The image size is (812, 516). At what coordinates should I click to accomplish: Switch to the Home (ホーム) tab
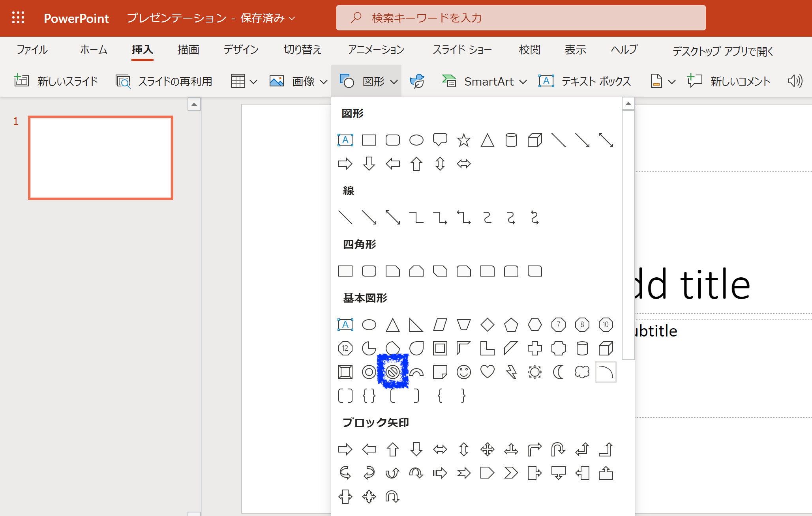(94, 50)
